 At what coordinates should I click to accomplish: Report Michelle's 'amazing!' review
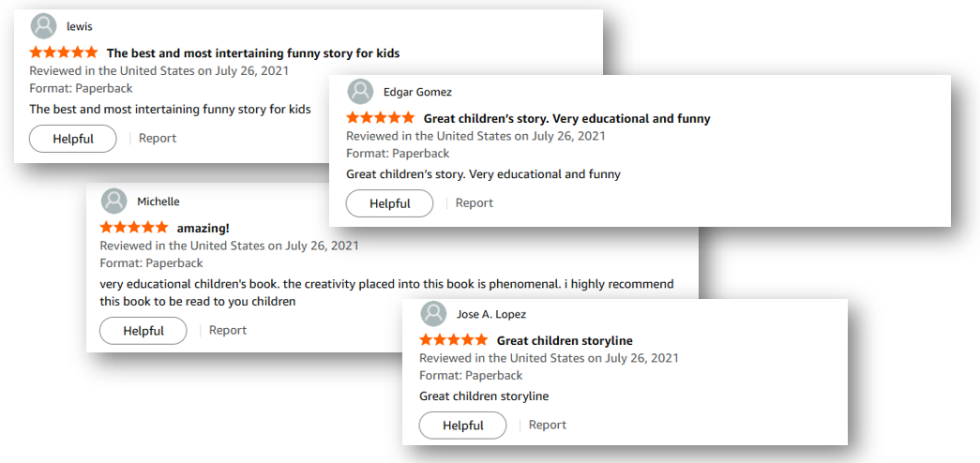228,330
